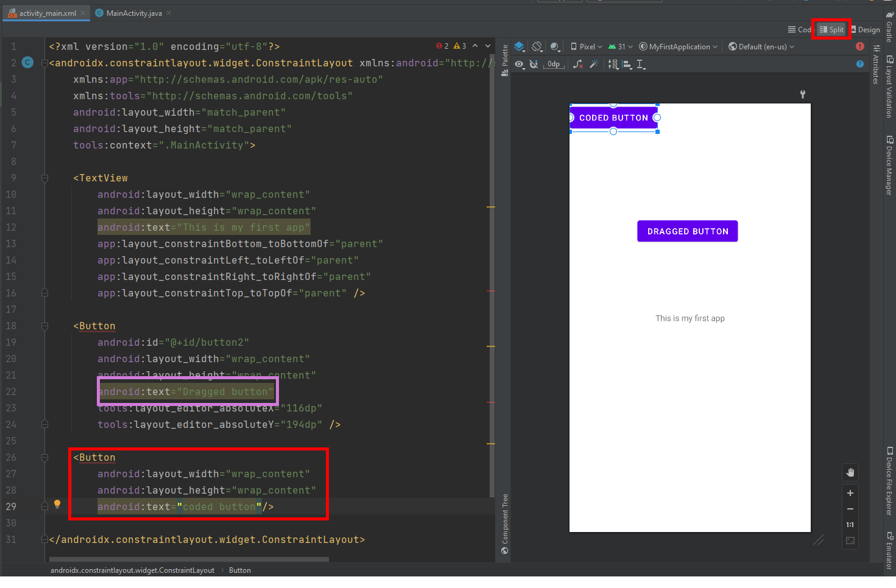This screenshot has width=896, height=588.
Task: Click the android:text="coded button" line
Action: coord(186,506)
